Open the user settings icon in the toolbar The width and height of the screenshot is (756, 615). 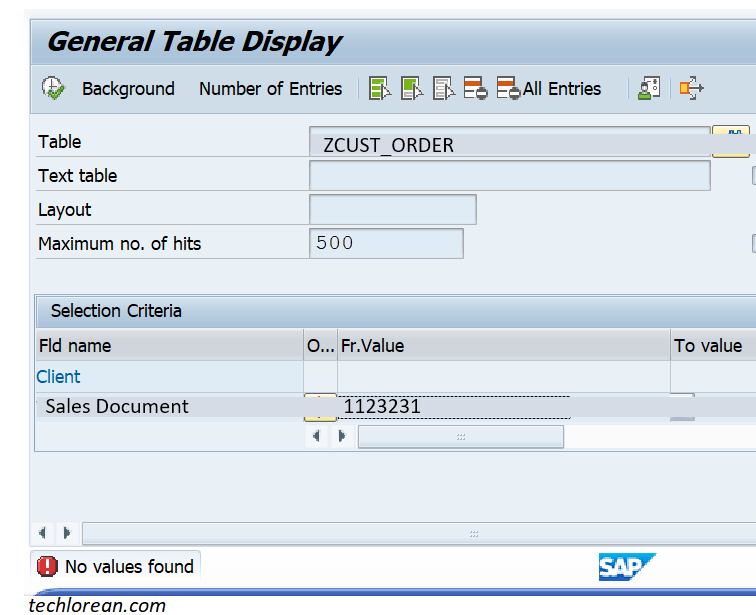click(x=650, y=88)
